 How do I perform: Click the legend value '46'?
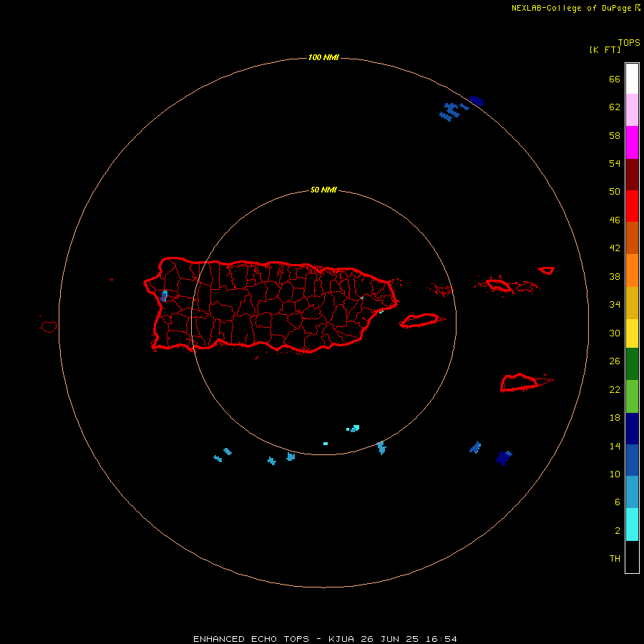(x=615, y=220)
